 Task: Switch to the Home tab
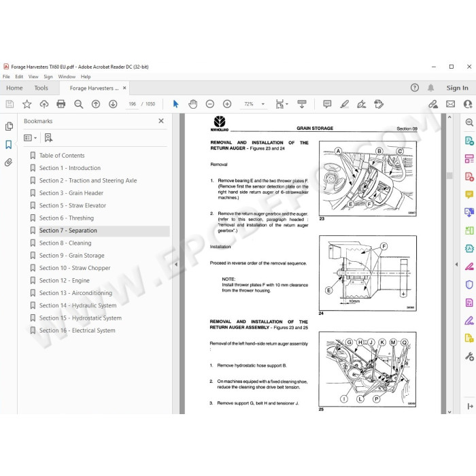coord(14,88)
